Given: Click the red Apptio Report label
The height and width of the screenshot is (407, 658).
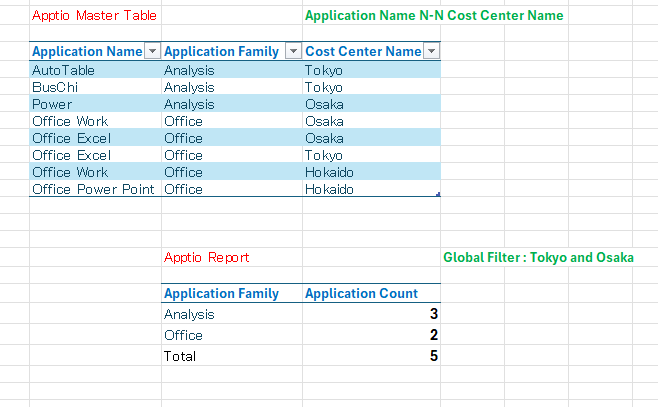Looking at the screenshot, I should coord(206,258).
